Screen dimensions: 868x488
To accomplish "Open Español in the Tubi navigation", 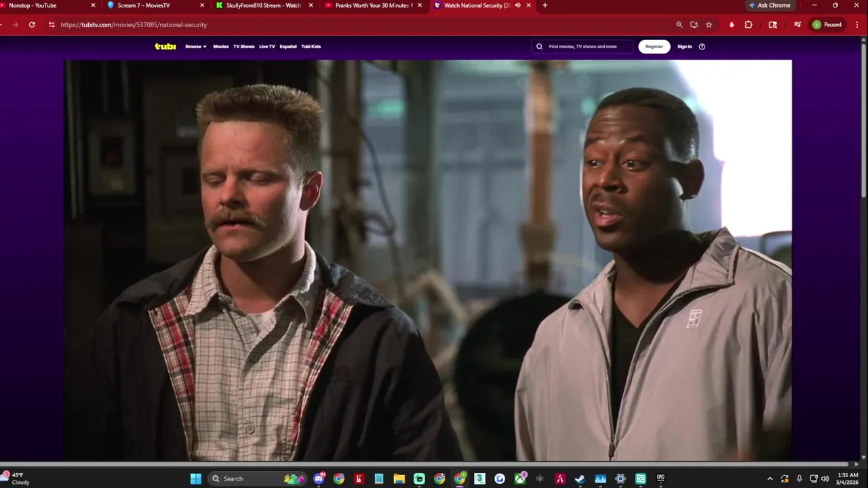I will click(288, 47).
